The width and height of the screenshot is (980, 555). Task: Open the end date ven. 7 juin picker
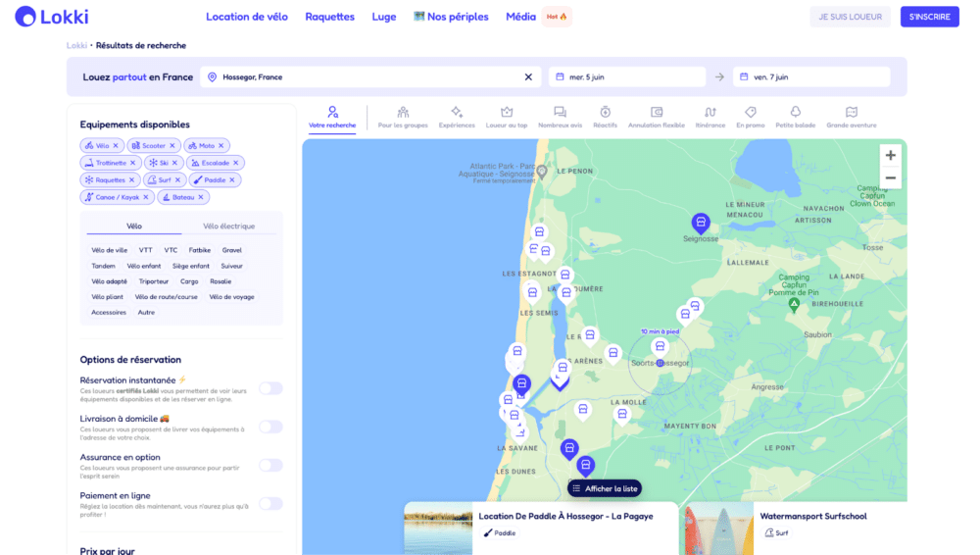[x=811, y=76]
